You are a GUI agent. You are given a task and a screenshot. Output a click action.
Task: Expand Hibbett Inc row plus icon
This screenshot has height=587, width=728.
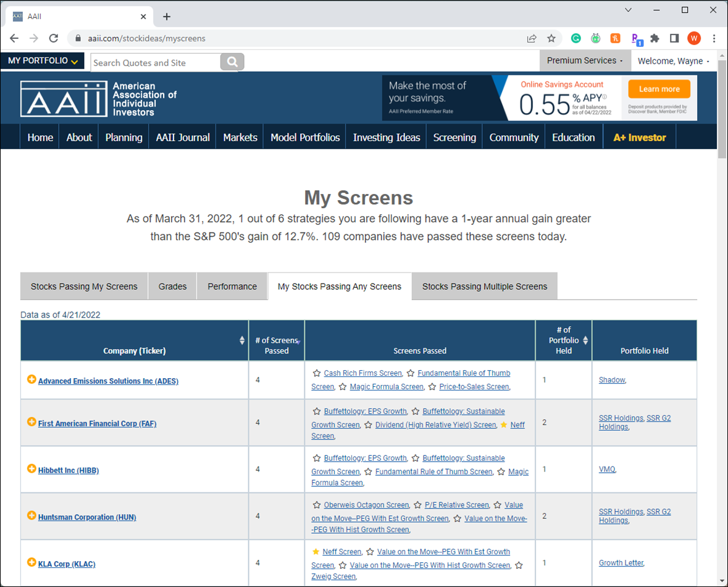(x=31, y=468)
